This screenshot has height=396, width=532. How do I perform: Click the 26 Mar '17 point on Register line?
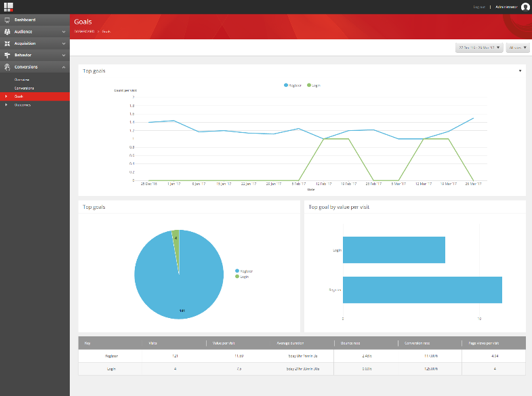[473, 118]
